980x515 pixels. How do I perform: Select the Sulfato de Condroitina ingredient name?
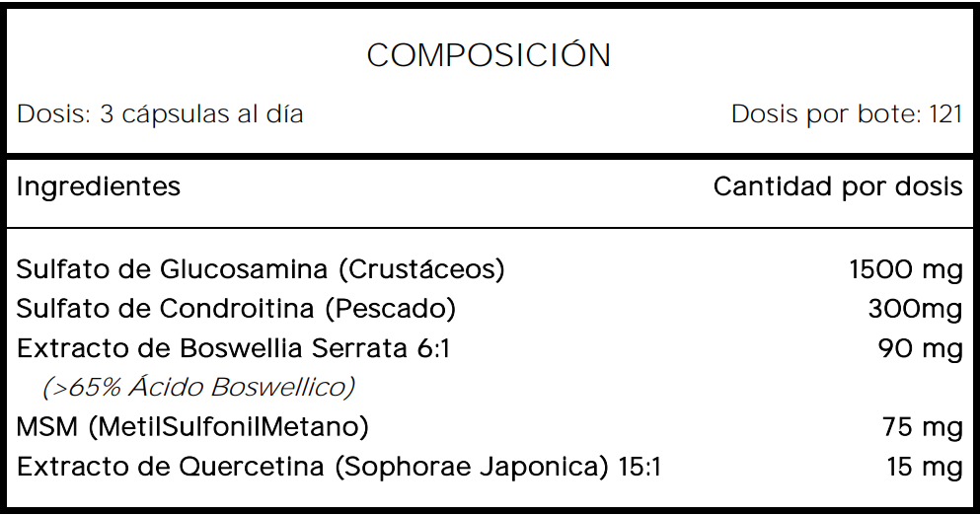(168, 309)
